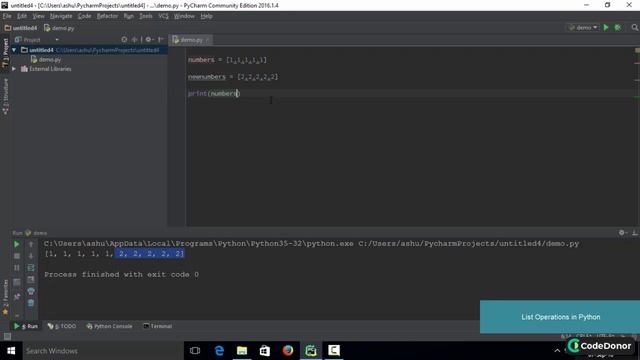This screenshot has height=360, width=640.
Task: Open the Refactor menu
Action: click(107, 16)
